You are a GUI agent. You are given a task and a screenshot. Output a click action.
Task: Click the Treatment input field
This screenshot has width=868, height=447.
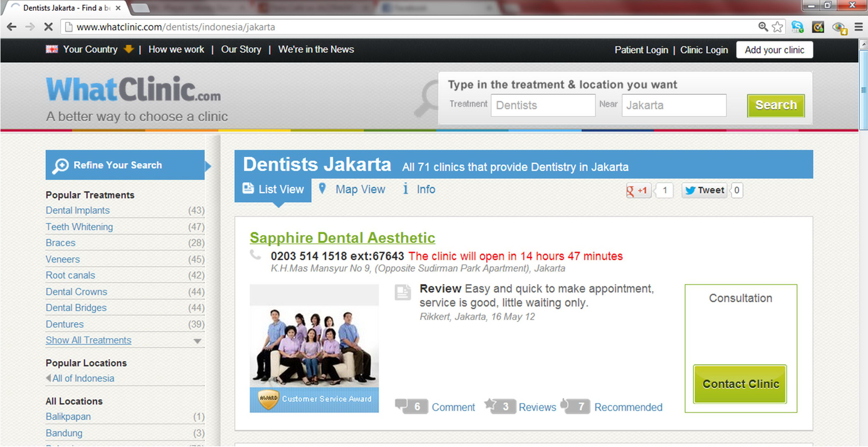pos(543,105)
